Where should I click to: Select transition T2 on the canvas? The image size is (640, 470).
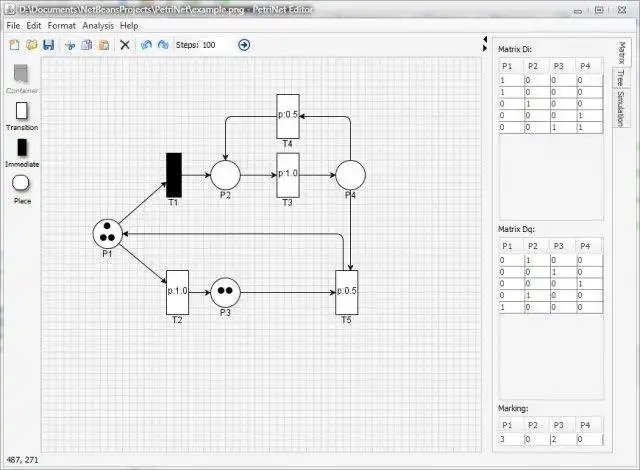click(x=177, y=292)
